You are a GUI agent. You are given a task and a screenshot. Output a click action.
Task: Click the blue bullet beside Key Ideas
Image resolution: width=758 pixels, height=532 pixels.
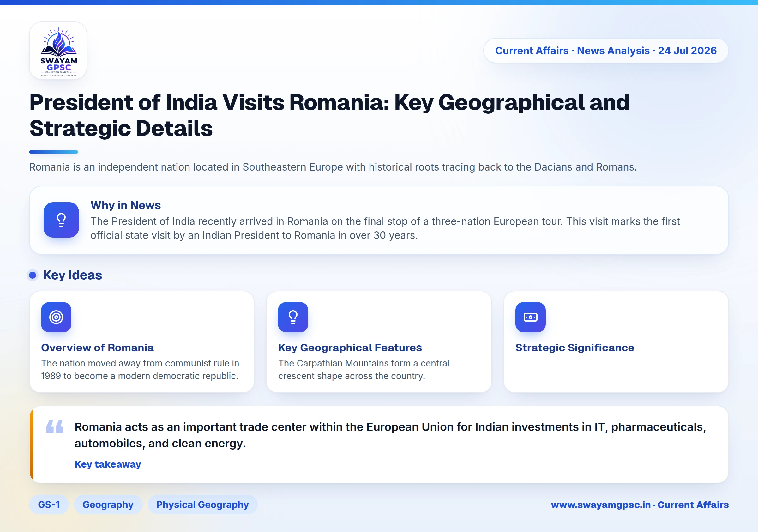click(x=32, y=275)
